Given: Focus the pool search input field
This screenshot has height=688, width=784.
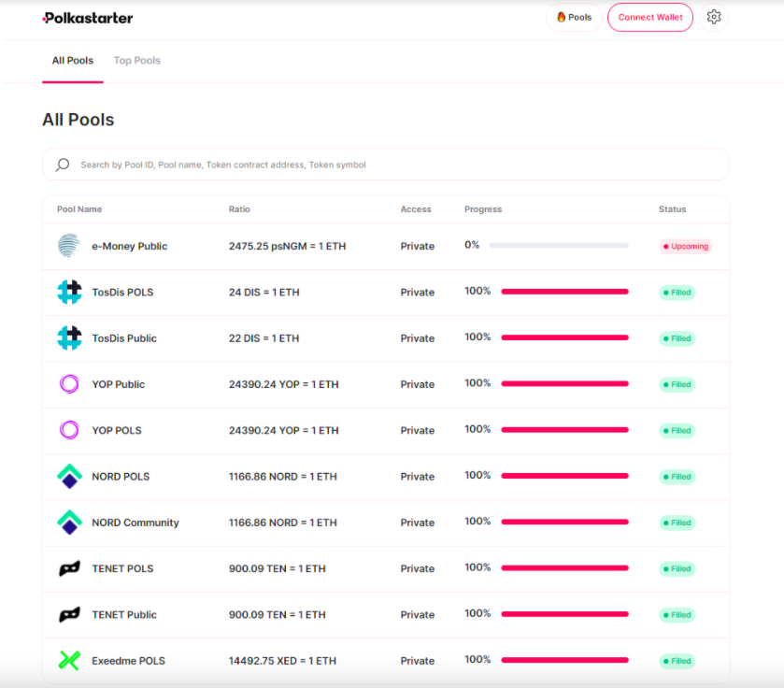Looking at the screenshot, I should [x=385, y=165].
